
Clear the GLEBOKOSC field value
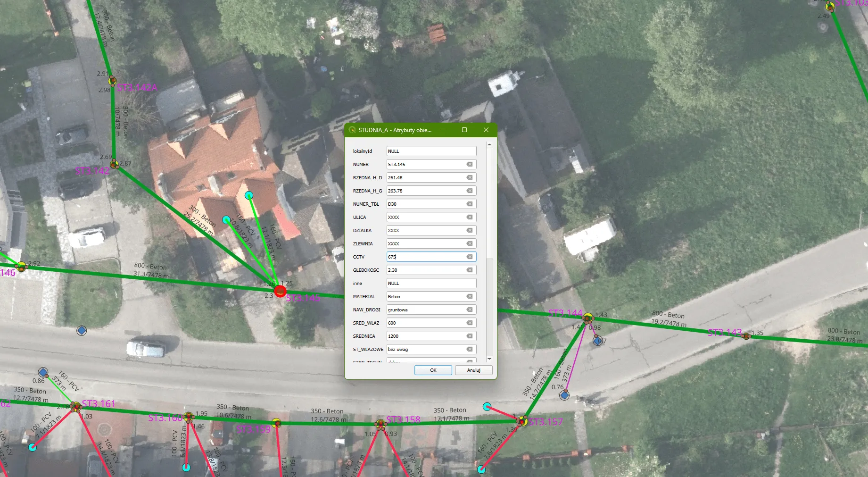click(470, 270)
